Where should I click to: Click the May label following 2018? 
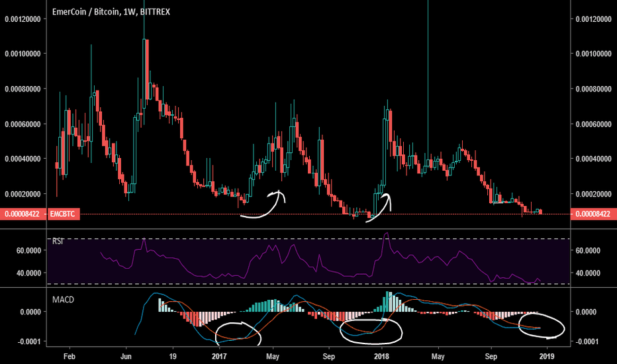[438, 357]
